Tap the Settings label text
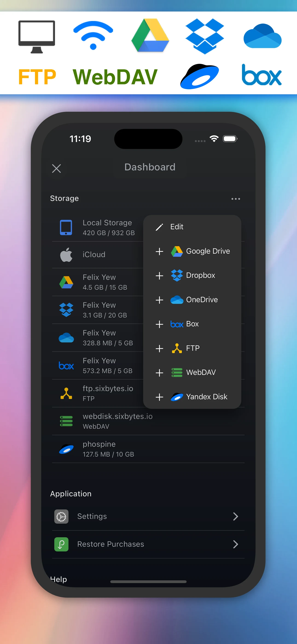This screenshot has width=297, height=644. [x=92, y=516]
